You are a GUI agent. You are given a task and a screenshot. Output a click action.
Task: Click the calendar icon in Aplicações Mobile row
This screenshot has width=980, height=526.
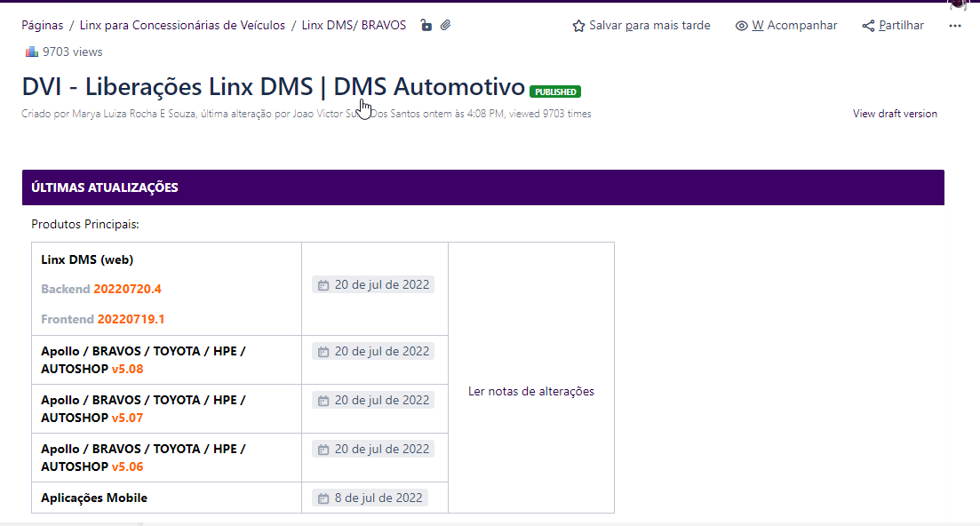click(323, 498)
